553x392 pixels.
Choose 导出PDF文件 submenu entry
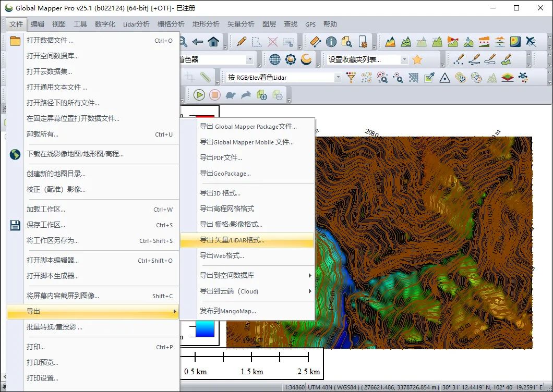(x=247, y=157)
